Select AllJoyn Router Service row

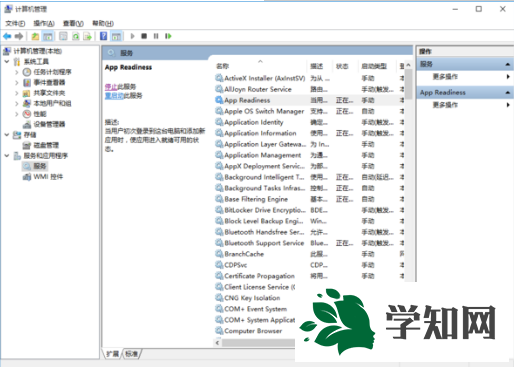(309, 89)
